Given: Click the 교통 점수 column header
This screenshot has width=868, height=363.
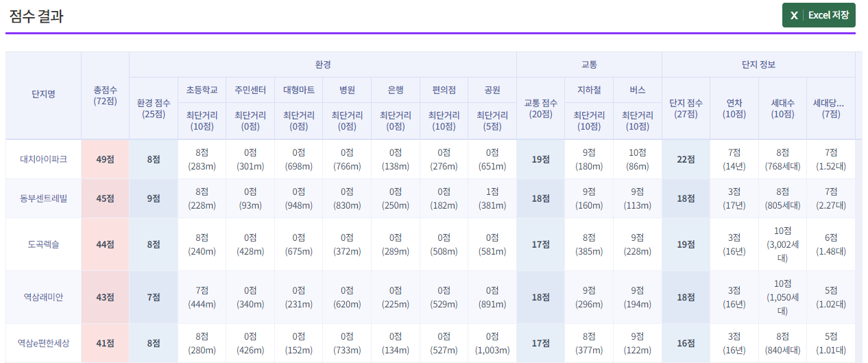Looking at the screenshot, I should click(x=540, y=108).
